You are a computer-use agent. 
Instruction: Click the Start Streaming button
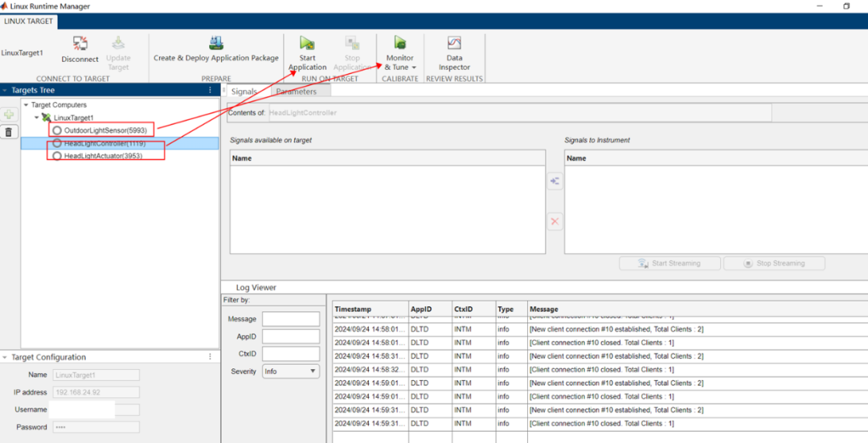coord(669,263)
